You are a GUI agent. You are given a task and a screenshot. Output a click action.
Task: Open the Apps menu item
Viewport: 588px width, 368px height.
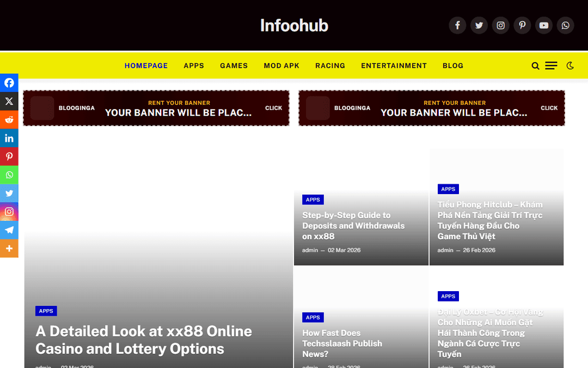tap(194, 66)
